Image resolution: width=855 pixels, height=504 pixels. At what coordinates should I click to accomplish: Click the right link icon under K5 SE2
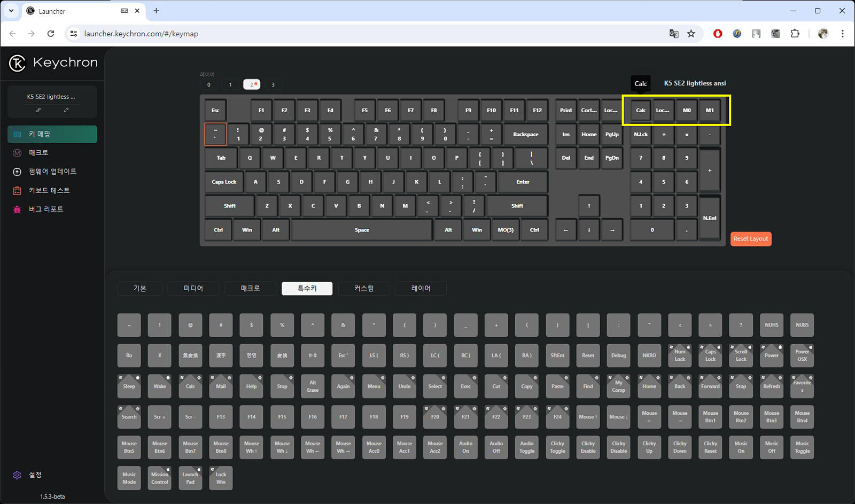point(66,110)
